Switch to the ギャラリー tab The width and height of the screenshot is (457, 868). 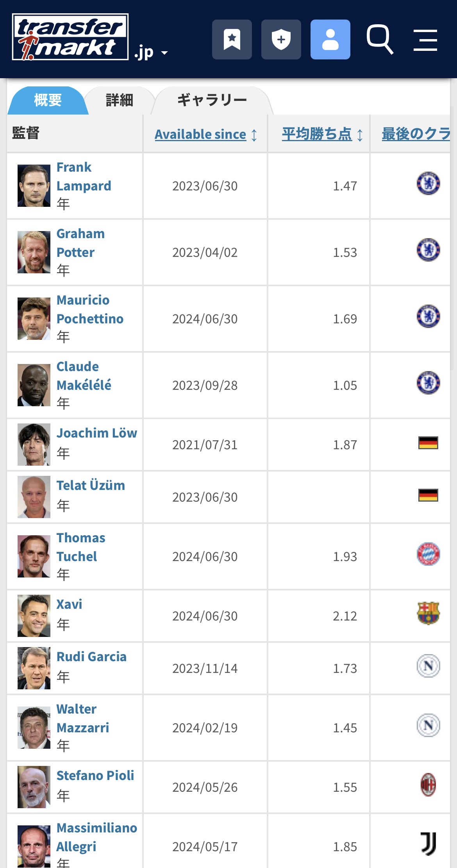(212, 100)
